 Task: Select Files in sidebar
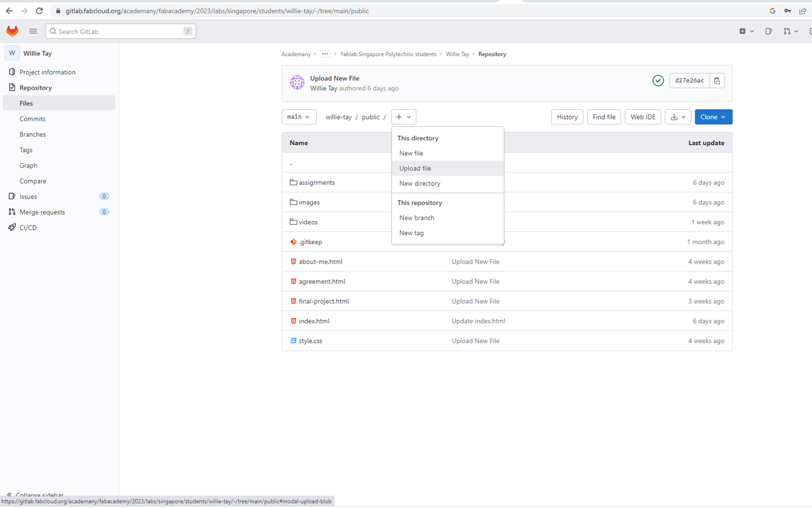[x=59, y=103]
